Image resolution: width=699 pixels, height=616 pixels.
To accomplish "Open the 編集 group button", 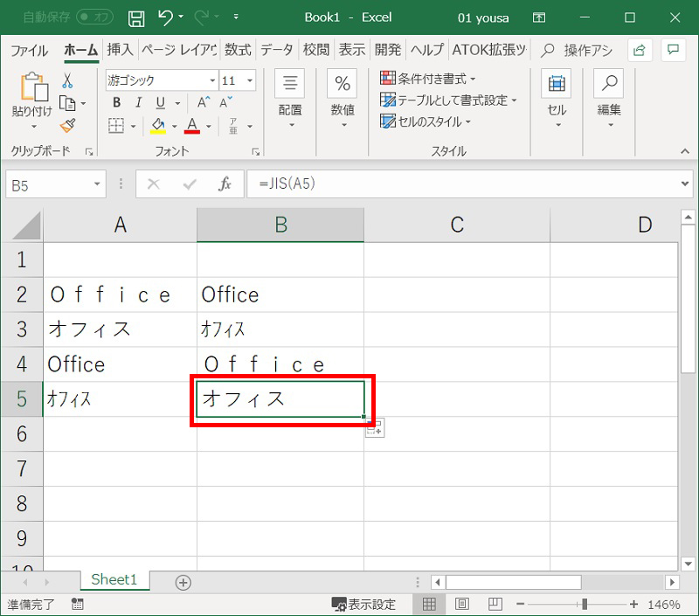I will coord(609,98).
